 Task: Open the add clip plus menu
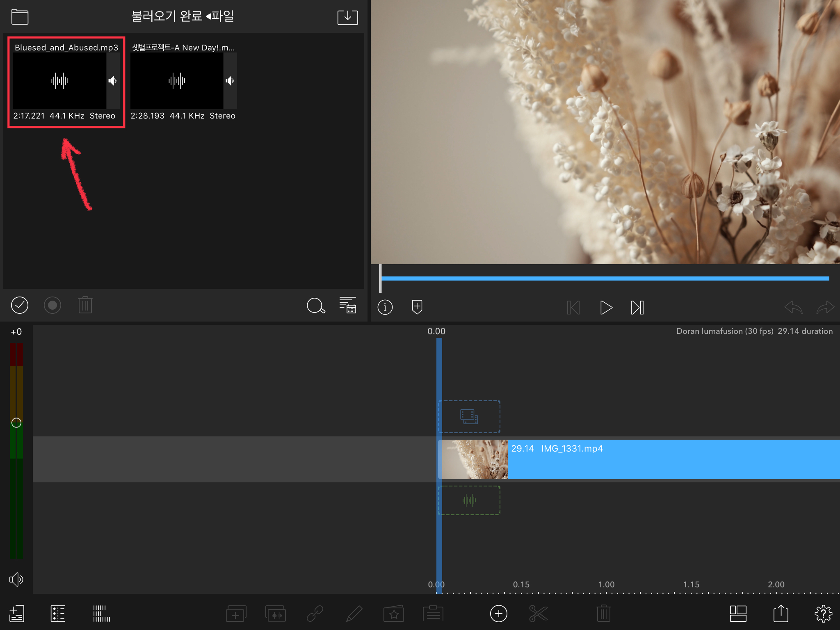click(x=498, y=614)
